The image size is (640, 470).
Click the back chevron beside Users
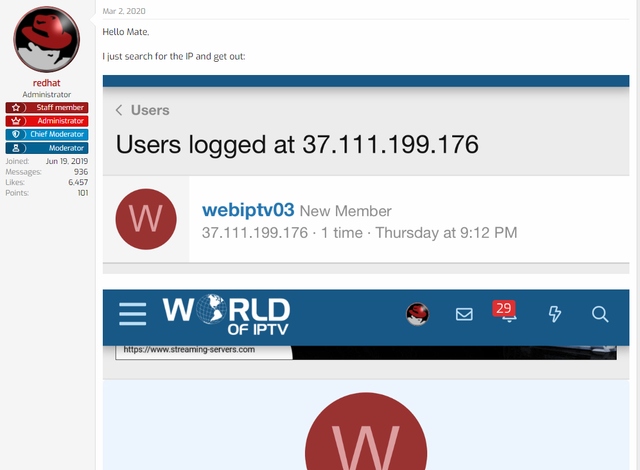[x=119, y=110]
